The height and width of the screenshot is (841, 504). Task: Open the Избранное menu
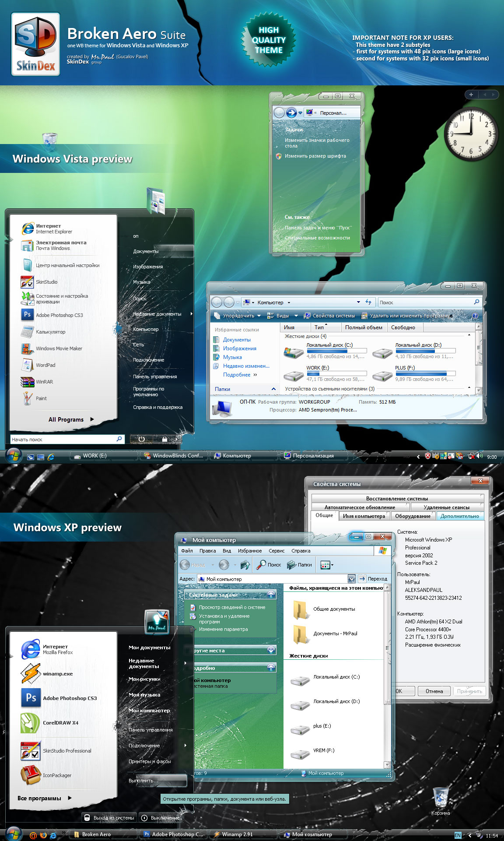tap(250, 551)
